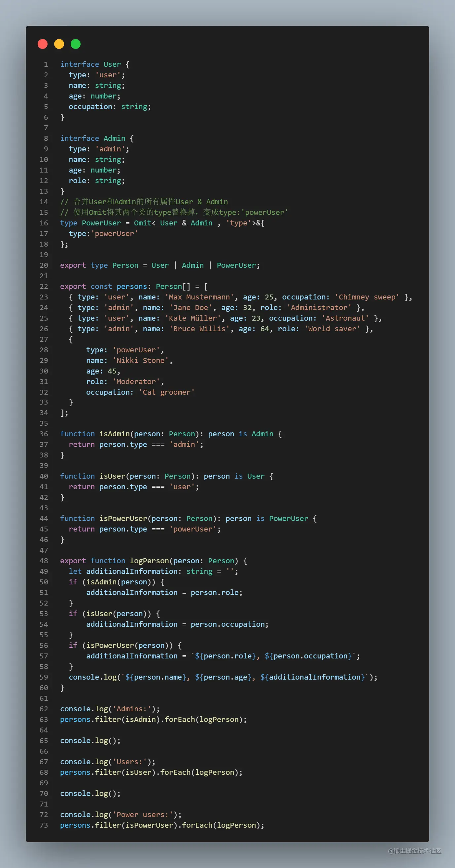Click 'persons.filter(isUser)' line
Viewport: 455px width, 868px height.
pyautogui.click(x=152, y=772)
